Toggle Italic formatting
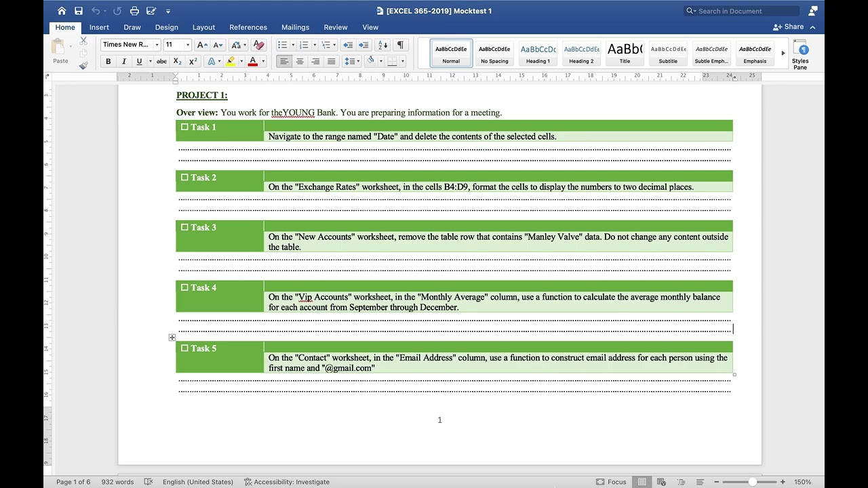 point(123,61)
